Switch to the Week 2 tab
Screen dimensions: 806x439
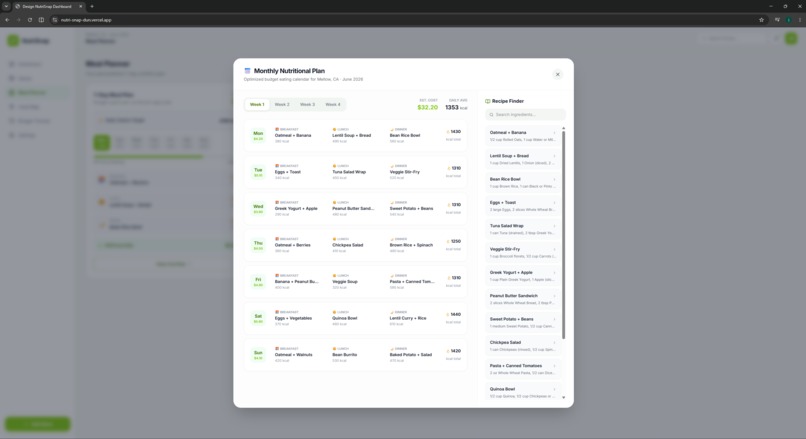point(282,104)
